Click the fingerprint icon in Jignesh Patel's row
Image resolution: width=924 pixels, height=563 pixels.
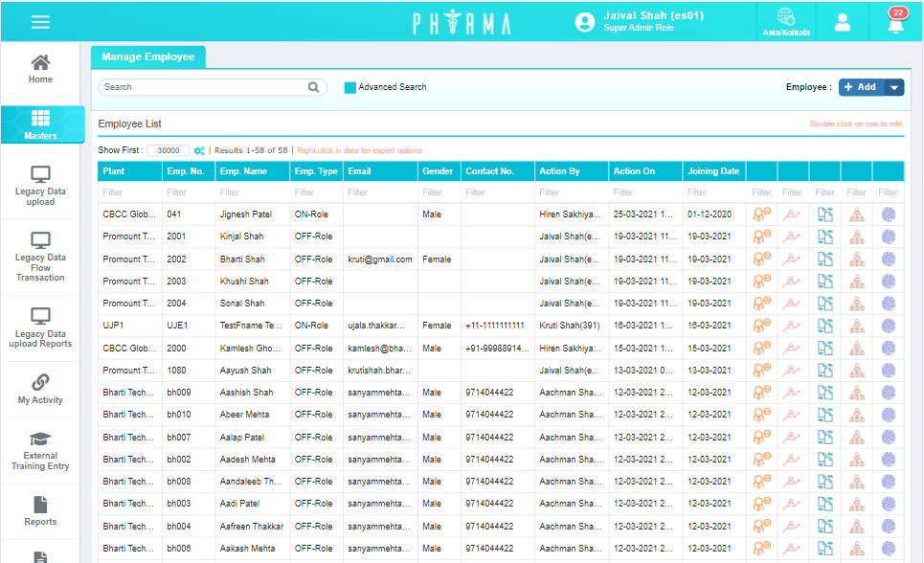click(888, 214)
